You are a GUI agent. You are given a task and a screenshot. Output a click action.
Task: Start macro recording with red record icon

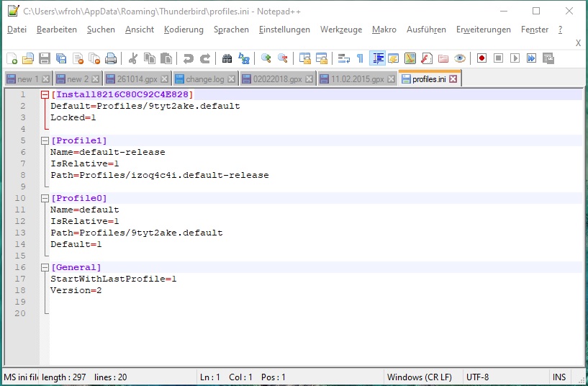coord(481,58)
